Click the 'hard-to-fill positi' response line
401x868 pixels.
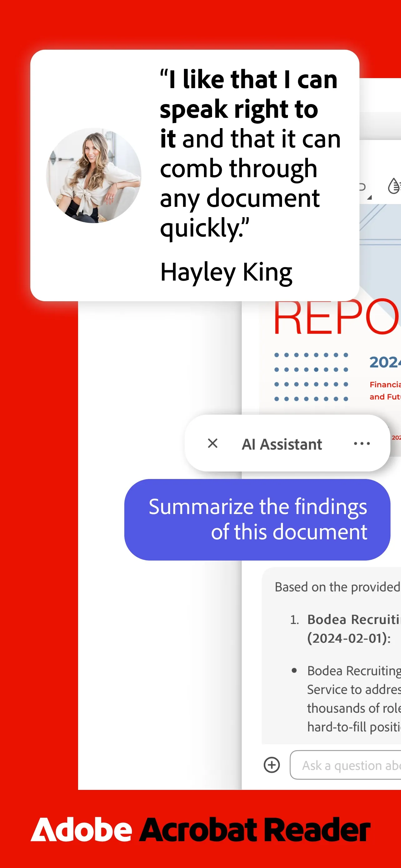click(354, 727)
